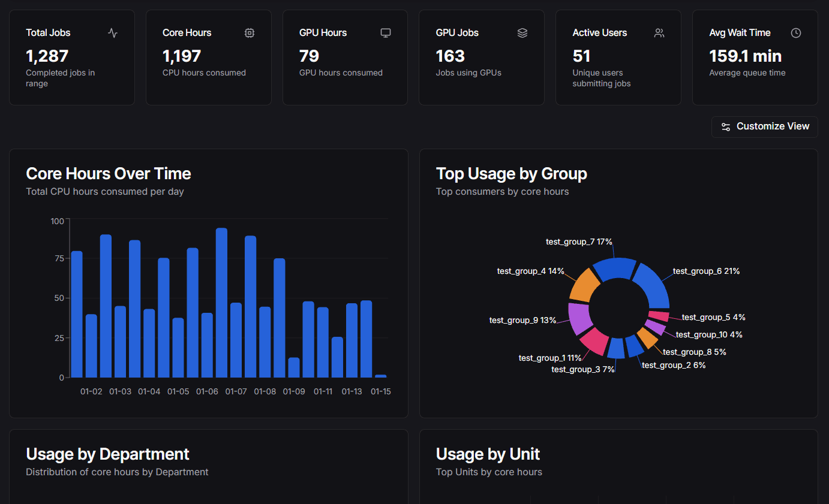Open the Customize View settings

[x=764, y=126]
